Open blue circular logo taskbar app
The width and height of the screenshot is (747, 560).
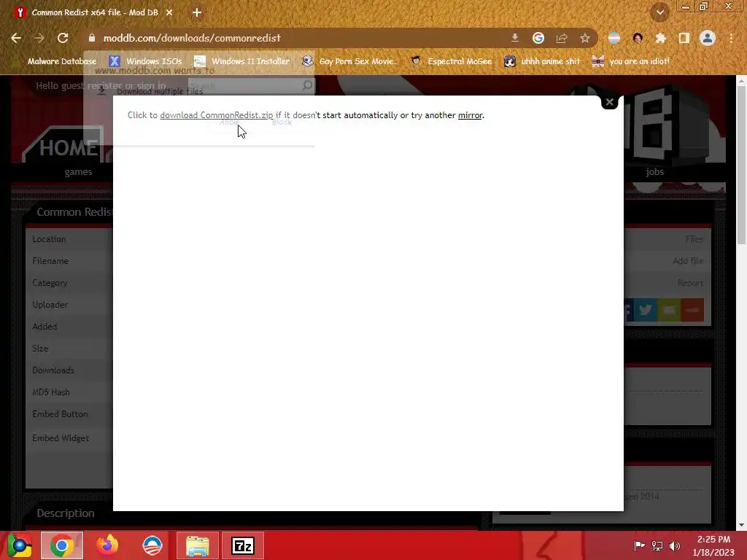(152, 545)
